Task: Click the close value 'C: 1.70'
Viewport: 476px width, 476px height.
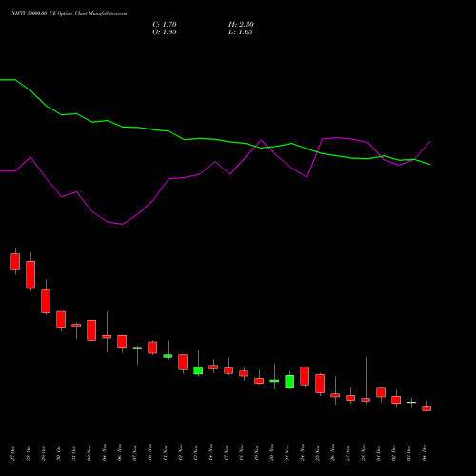Action: coord(165,25)
